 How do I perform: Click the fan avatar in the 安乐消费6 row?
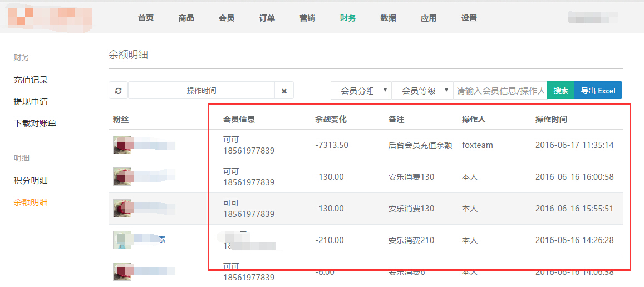coord(122,271)
